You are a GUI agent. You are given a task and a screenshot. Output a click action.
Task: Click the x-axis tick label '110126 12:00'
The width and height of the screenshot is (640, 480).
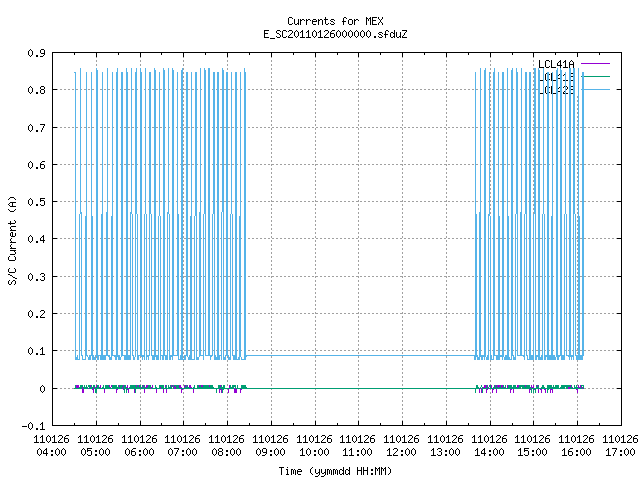[x=401, y=446]
